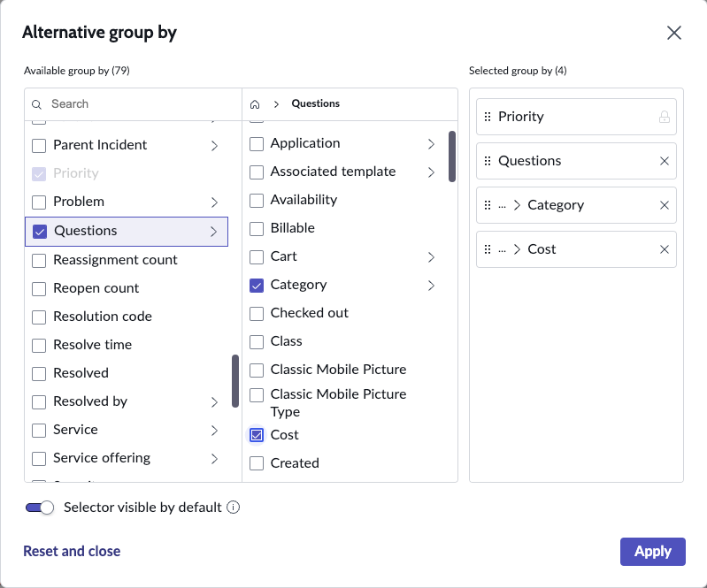Toggle Selector visible by default switch
The image size is (707, 588).
(x=39, y=508)
